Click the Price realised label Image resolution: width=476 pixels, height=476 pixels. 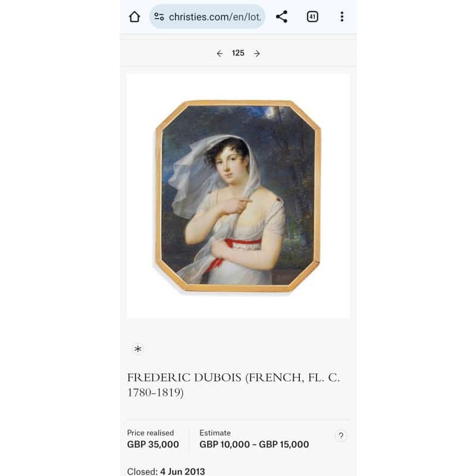[151, 433]
